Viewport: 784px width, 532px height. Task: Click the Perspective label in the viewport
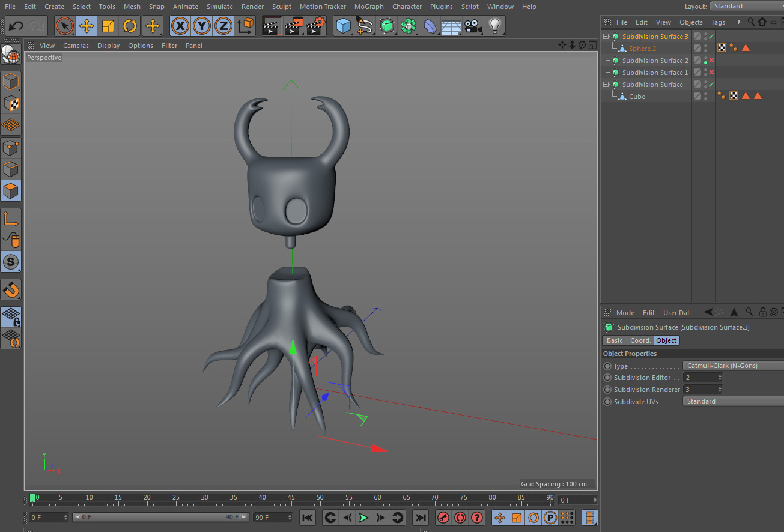43,57
